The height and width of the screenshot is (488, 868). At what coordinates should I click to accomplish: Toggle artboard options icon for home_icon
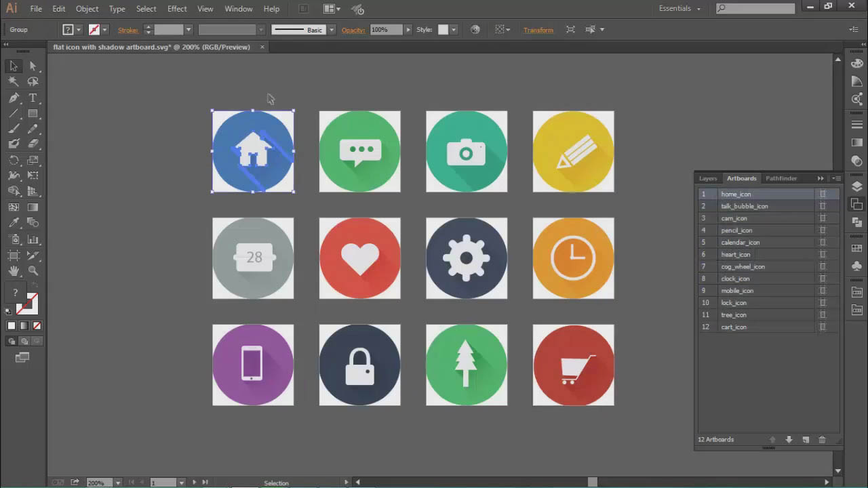point(823,194)
